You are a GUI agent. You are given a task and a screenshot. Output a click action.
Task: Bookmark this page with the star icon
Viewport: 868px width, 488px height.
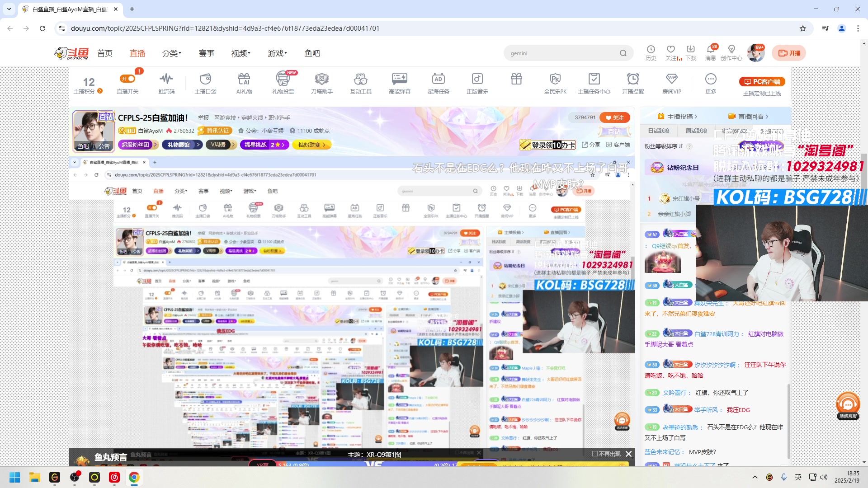point(803,28)
